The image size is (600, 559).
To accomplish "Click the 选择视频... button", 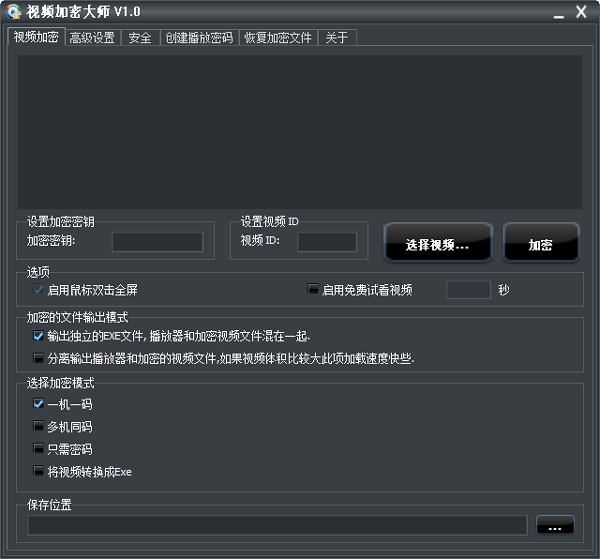I will [x=437, y=244].
